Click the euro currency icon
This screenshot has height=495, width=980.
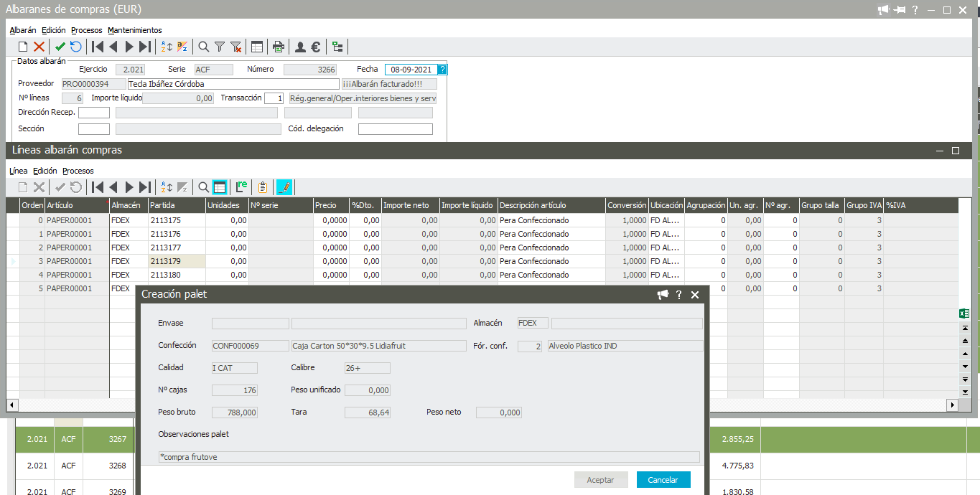tap(316, 47)
